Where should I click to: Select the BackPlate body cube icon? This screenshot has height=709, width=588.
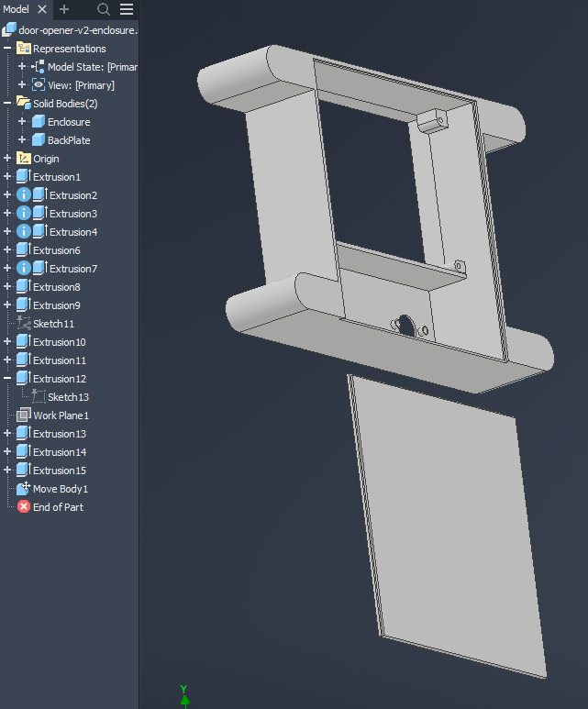39,140
